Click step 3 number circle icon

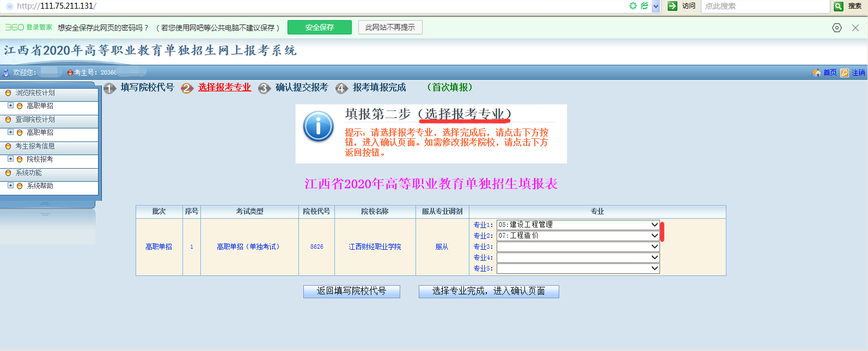[265, 88]
